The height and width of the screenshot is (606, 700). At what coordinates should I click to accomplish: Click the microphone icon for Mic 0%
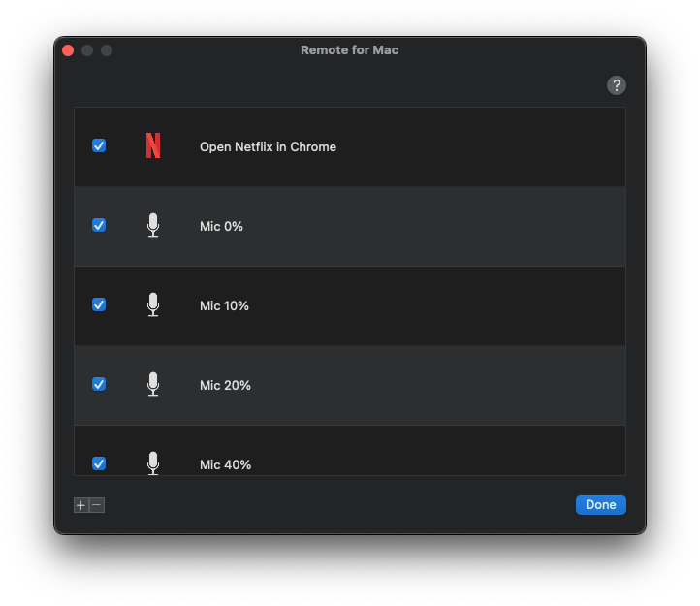pos(153,226)
